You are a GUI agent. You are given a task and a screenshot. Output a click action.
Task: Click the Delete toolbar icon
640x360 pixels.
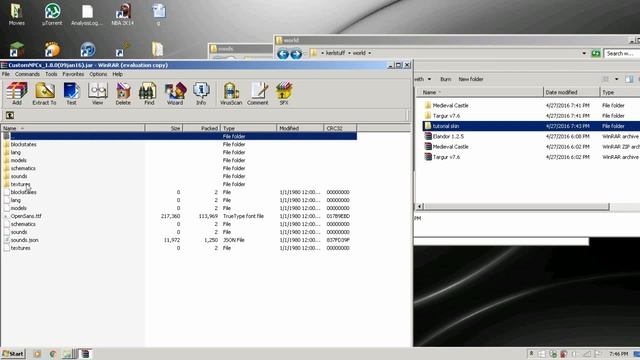point(123,93)
